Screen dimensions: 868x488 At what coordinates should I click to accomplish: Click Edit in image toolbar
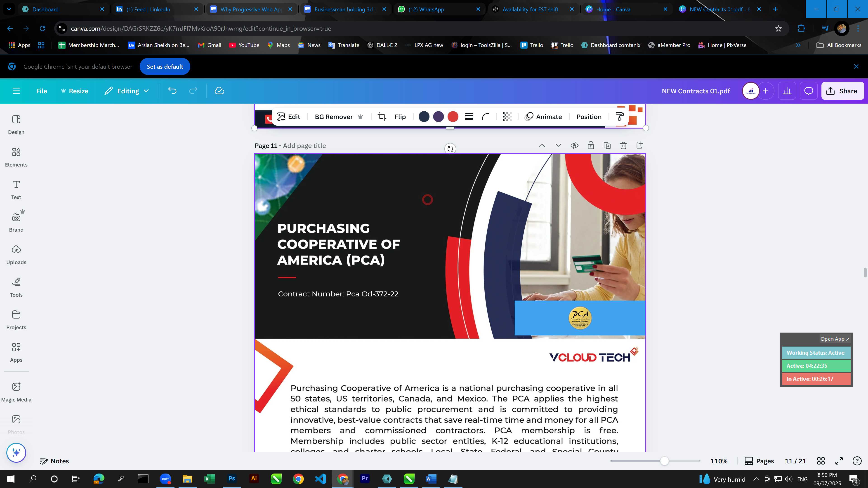point(288,117)
